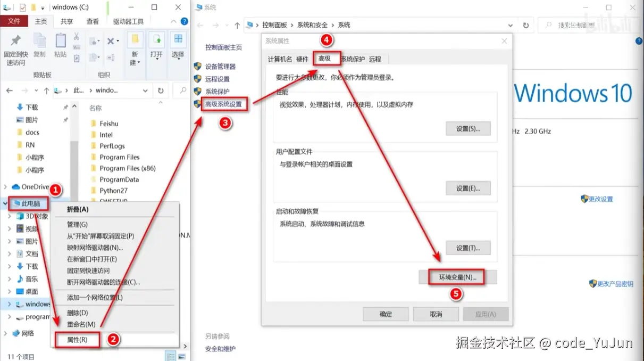
Task: Click the 确定 button in 系统属性
Action: click(386, 314)
